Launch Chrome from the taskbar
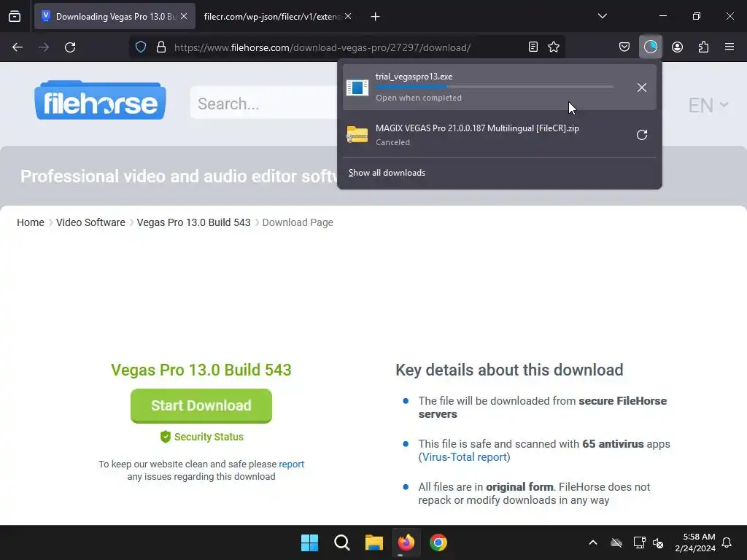 point(438,542)
